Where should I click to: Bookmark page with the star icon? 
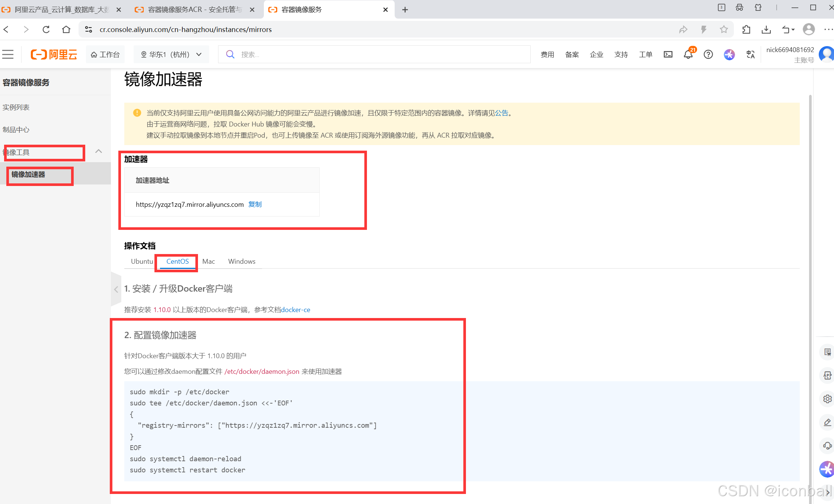point(723,29)
